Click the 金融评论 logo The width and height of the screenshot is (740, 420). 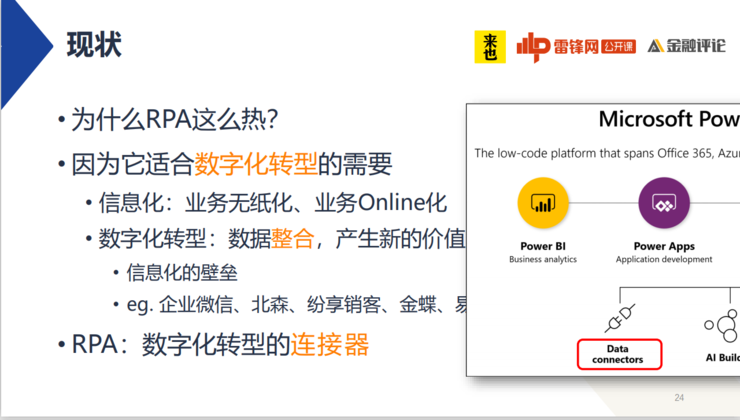687,46
